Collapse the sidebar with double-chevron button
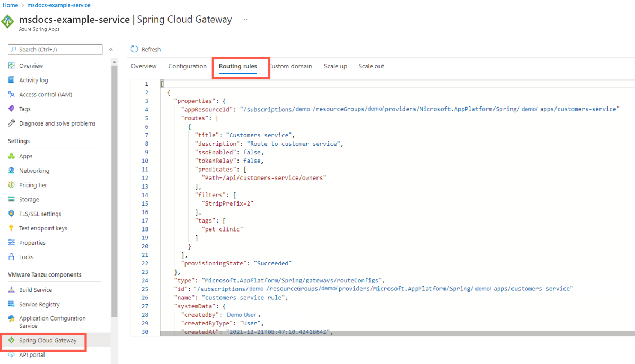This screenshot has width=635, height=364. 111,49
